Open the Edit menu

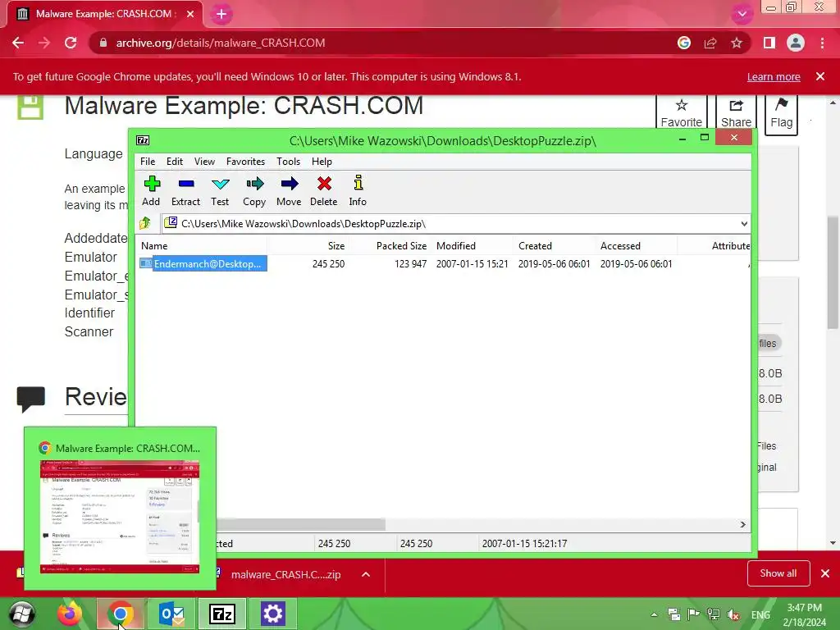(175, 162)
